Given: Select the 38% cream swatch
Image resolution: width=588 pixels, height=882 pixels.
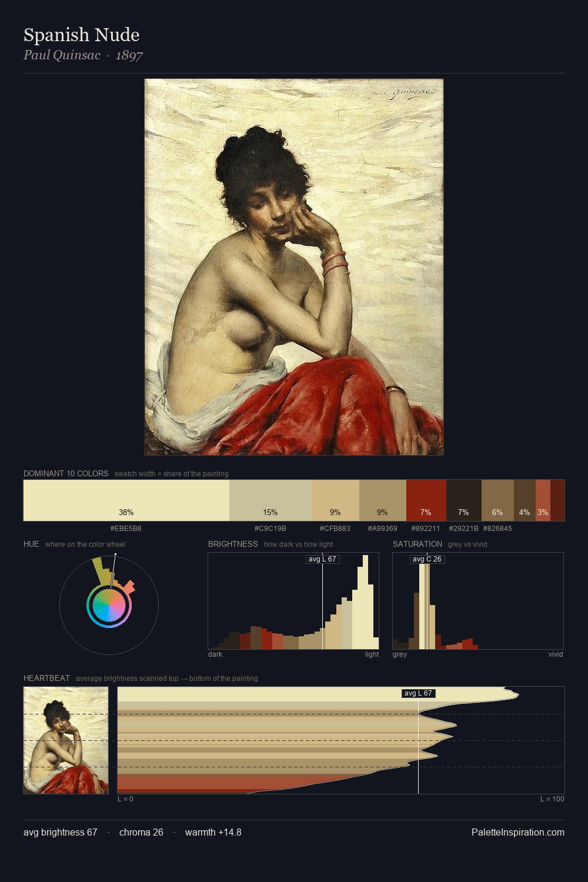Looking at the screenshot, I should click(x=126, y=500).
